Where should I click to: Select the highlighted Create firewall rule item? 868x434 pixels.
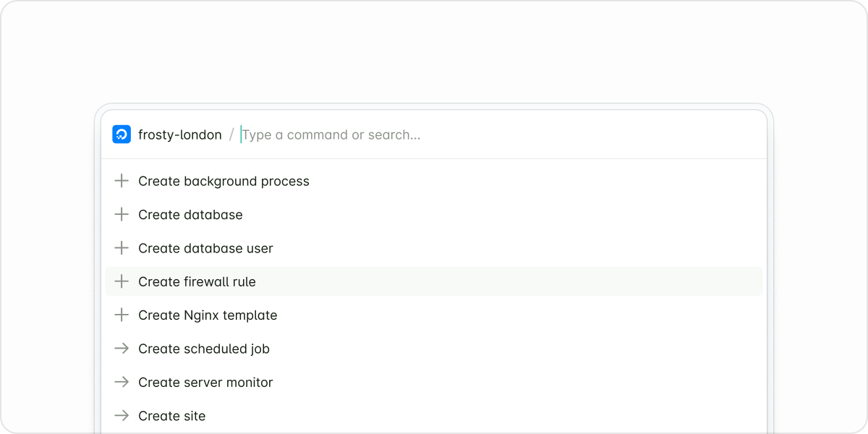(x=197, y=281)
